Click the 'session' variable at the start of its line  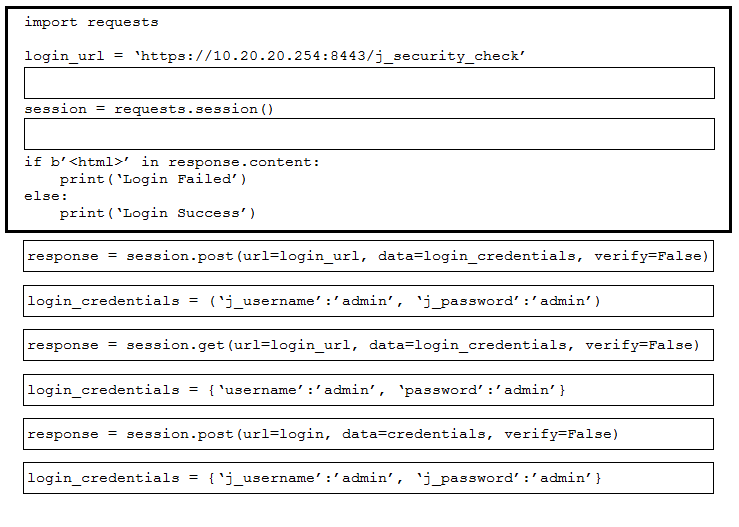coord(56,109)
